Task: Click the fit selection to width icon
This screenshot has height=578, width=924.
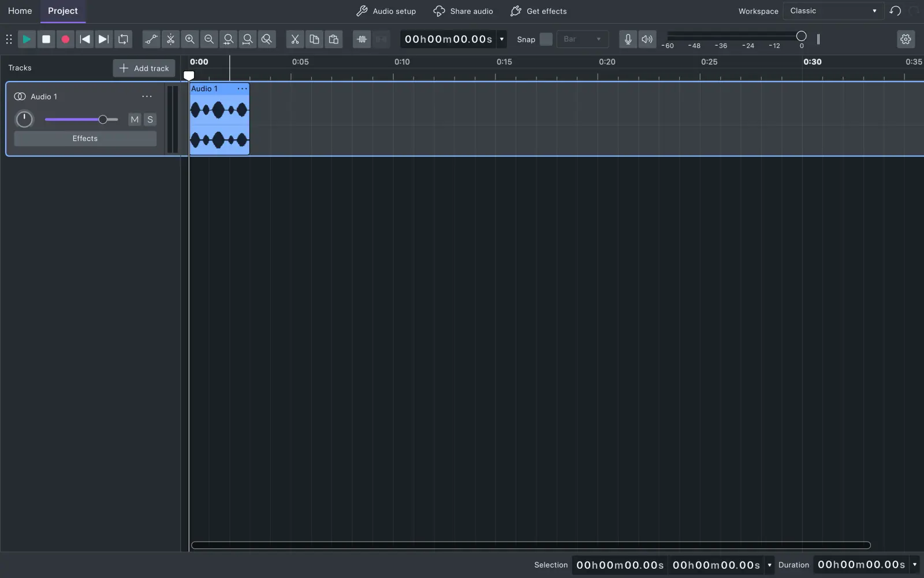Action: [229, 39]
